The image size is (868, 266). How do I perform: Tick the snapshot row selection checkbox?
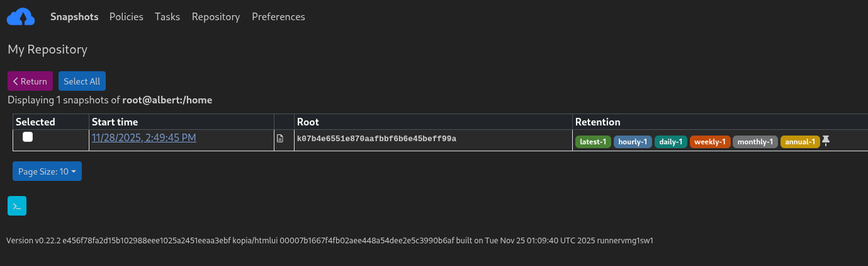tap(28, 137)
